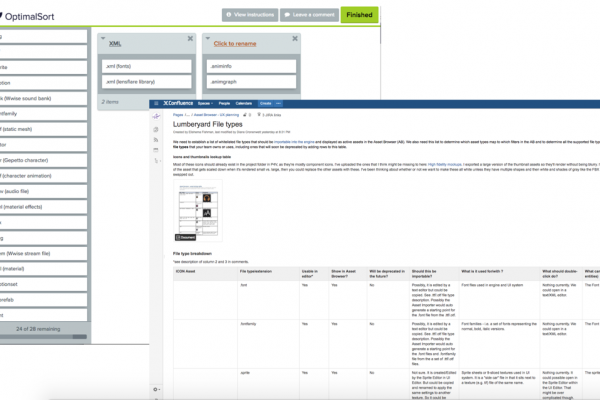Screen dimensions: 600x400
Task: Select the '.animgraph' card
Action: 251,82
